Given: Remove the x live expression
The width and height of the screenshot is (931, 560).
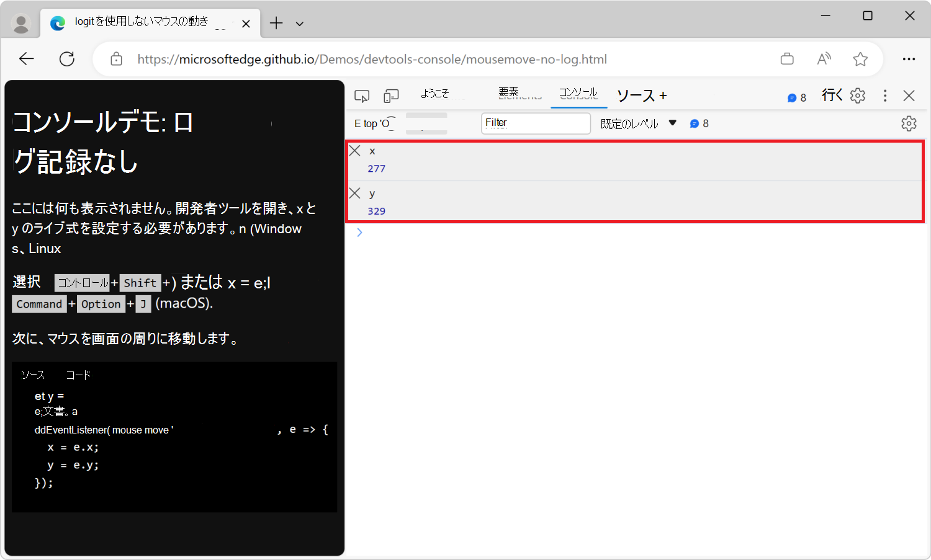Looking at the screenshot, I should pyautogui.click(x=354, y=150).
